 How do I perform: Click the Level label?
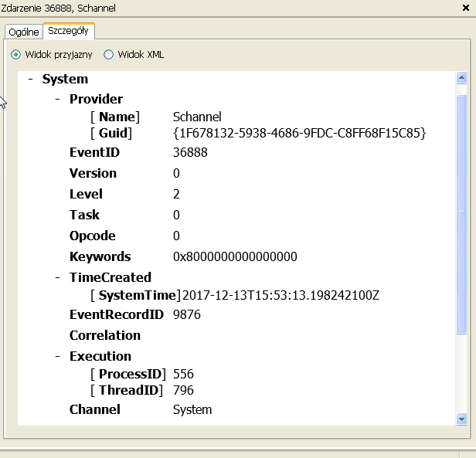[86, 195]
